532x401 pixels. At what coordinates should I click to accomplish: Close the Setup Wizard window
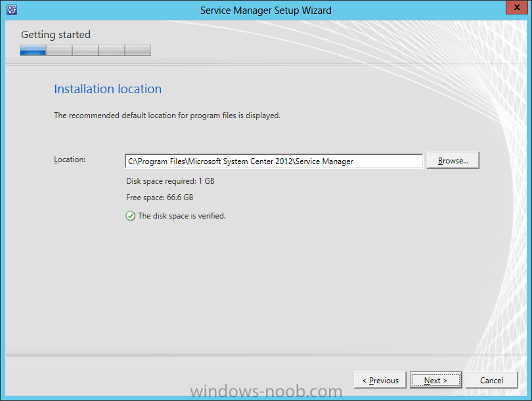tap(517, 7)
